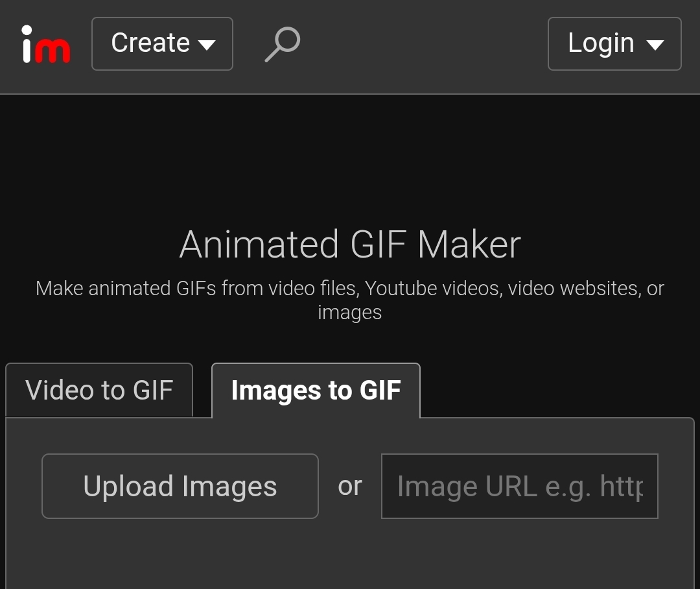Open the Login dropdown
The width and height of the screenshot is (700, 589).
pos(614,44)
